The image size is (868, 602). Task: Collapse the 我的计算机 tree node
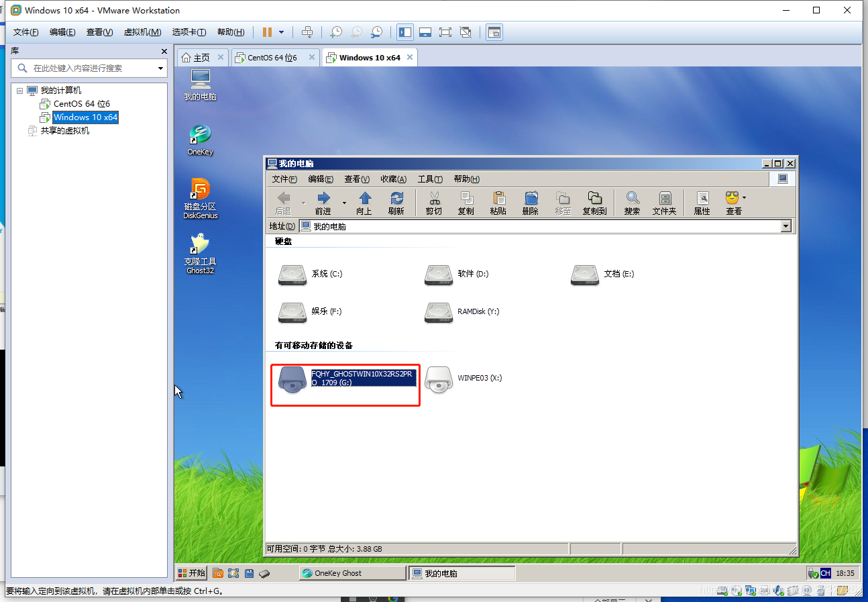19,91
